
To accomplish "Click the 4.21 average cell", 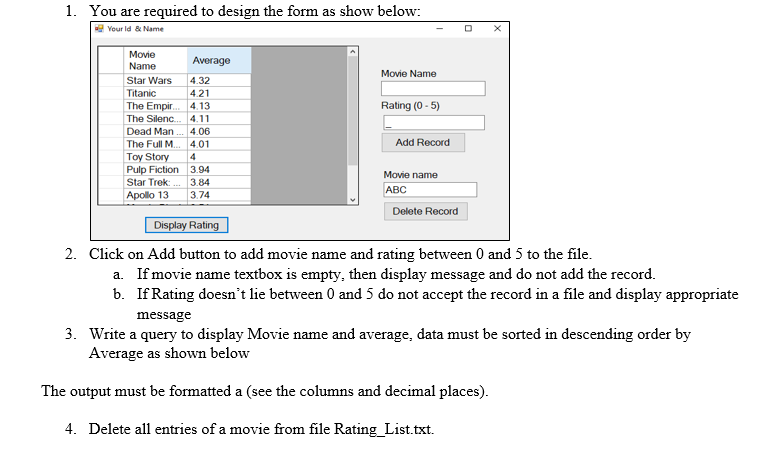I will coord(219,93).
